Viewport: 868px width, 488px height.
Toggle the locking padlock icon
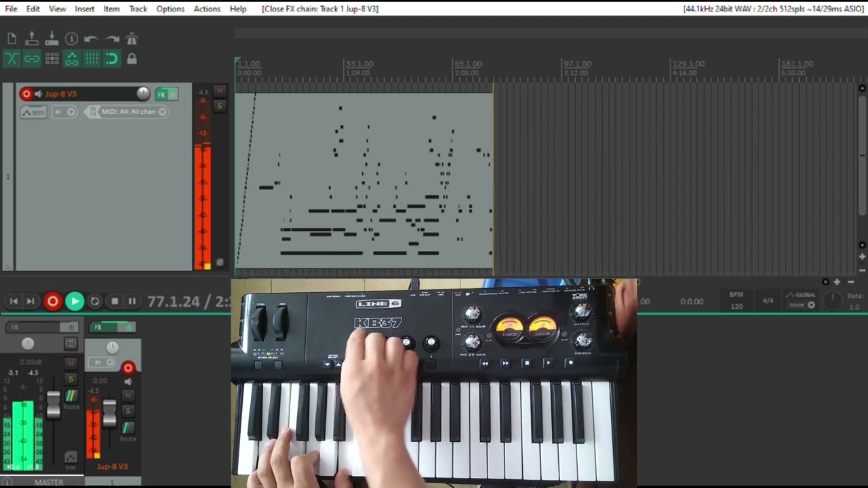(132, 59)
